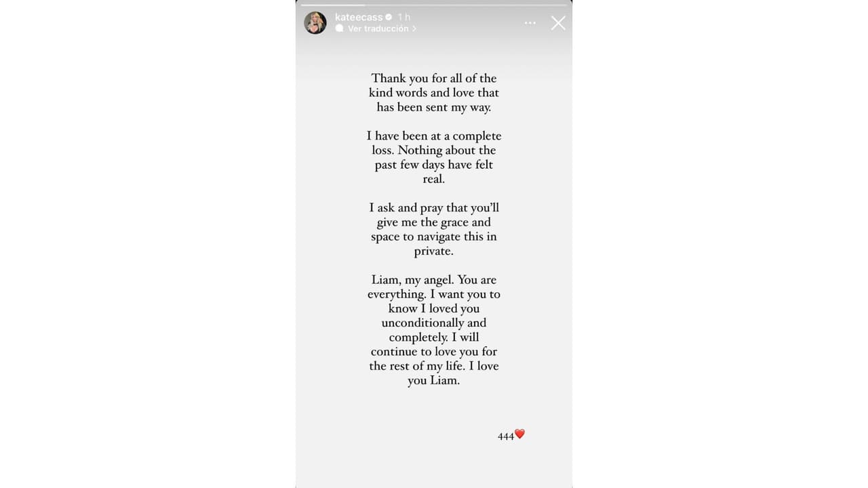Click the unfilled part of story progress bar

468,5
